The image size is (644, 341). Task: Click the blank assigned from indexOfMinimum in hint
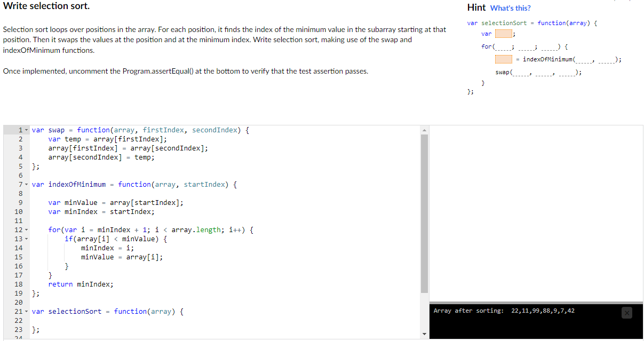coord(504,60)
